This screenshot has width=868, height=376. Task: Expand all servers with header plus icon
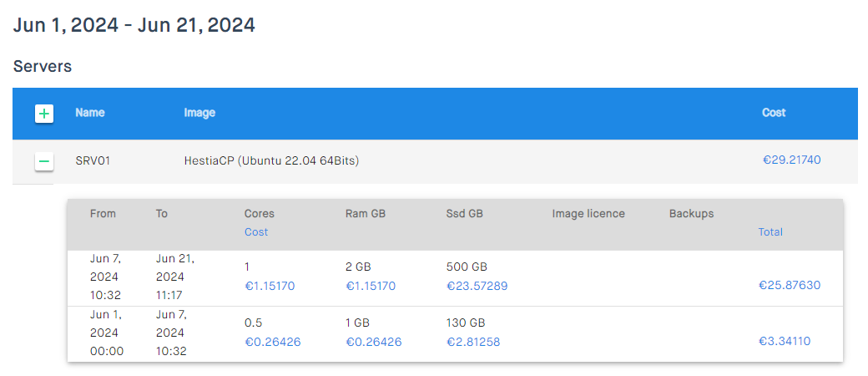(x=44, y=114)
